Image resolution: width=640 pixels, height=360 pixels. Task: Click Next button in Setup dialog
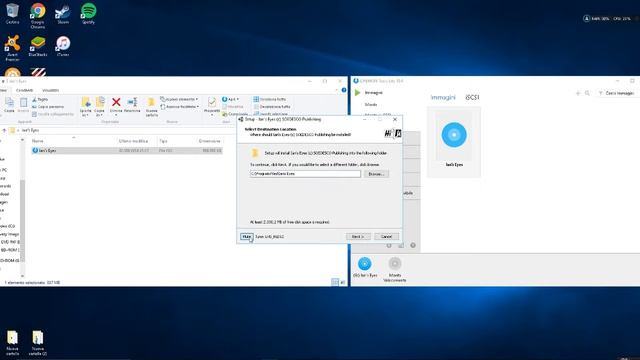[358, 237]
